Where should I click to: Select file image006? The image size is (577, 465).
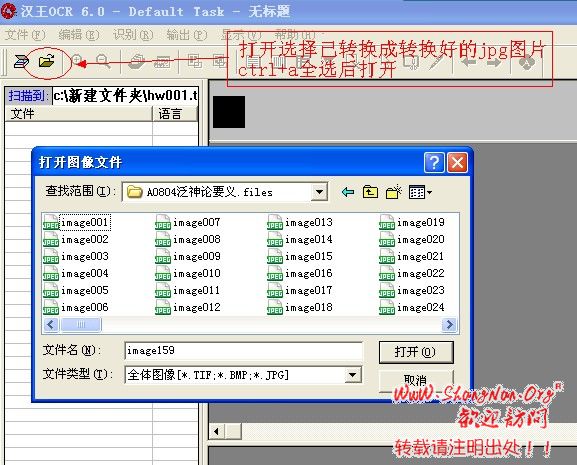pos(76,307)
